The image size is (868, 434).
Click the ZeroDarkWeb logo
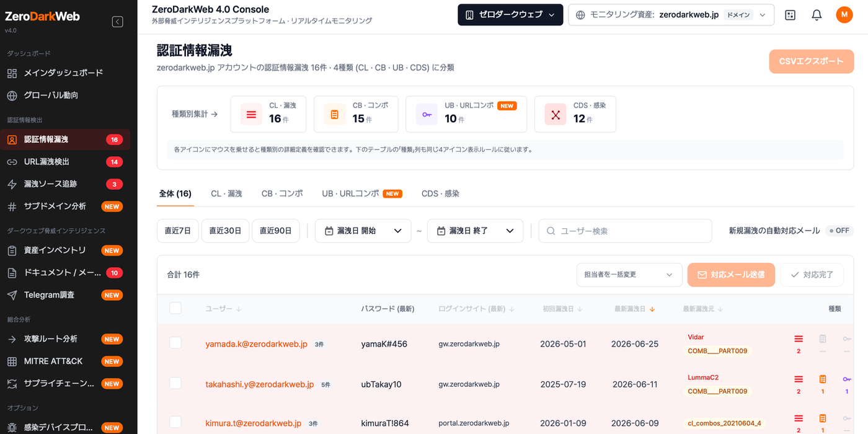click(x=43, y=17)
